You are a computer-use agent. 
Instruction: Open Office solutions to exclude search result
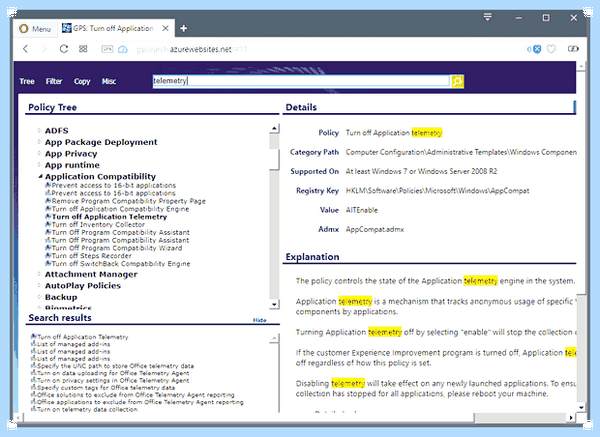(x=136, y=395)
